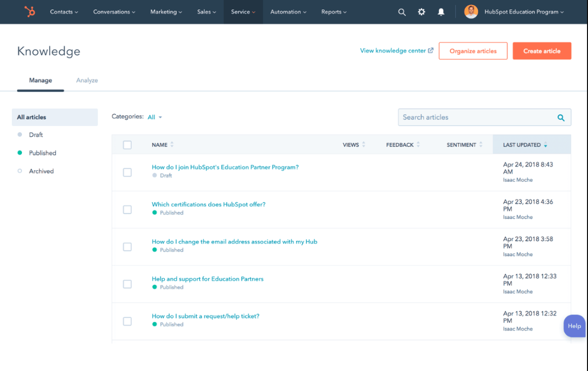Open the Categories All dropdown

pos(155,116)
